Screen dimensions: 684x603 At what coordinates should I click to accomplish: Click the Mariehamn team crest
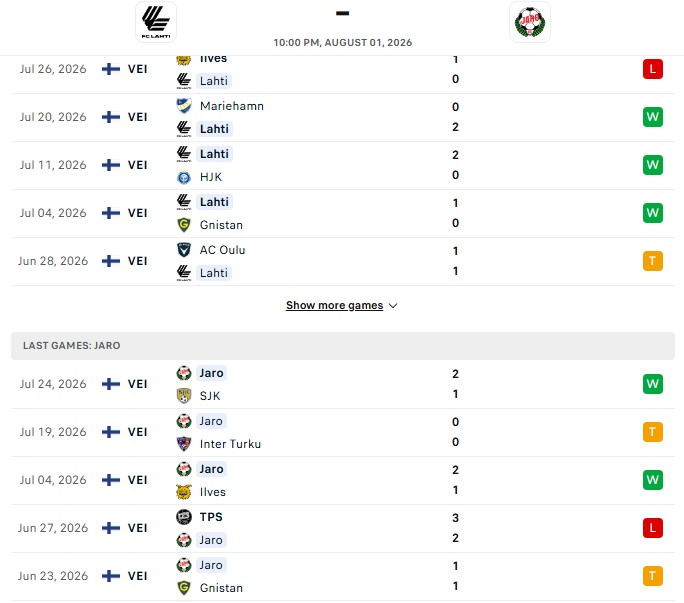[x=184, y=106]
